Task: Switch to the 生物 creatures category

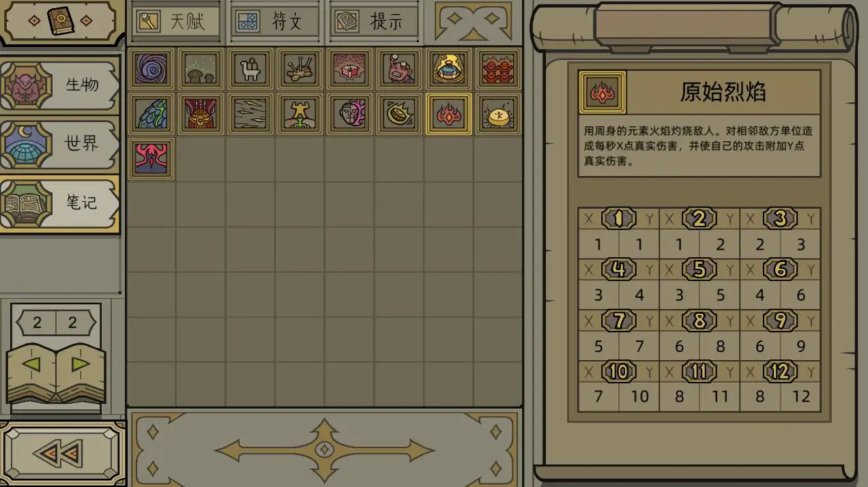Action: (60, 85)
